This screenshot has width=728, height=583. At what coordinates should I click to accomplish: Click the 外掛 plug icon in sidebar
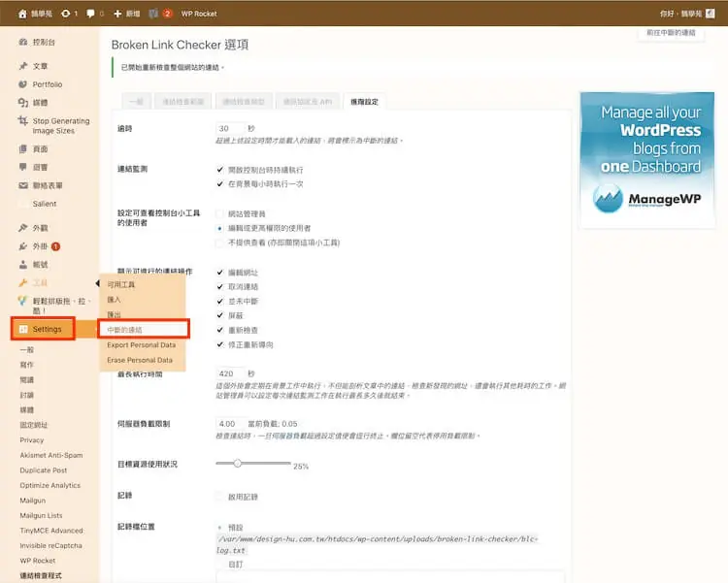click(22, 246)
